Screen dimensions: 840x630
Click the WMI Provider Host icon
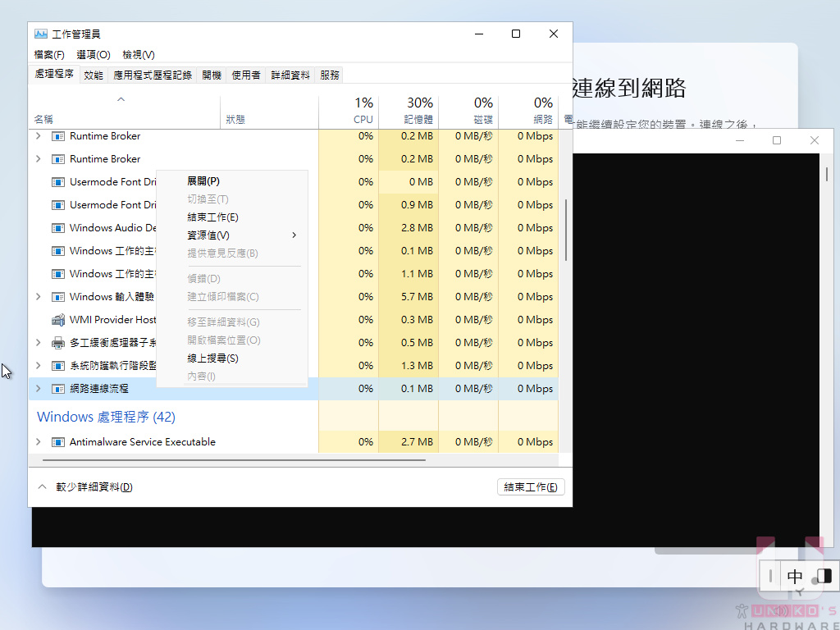58,320
